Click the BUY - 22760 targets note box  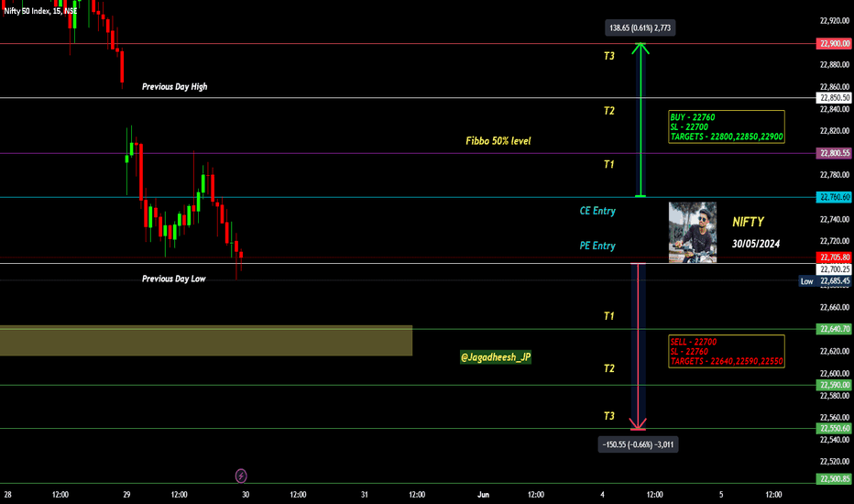point(727,127)
